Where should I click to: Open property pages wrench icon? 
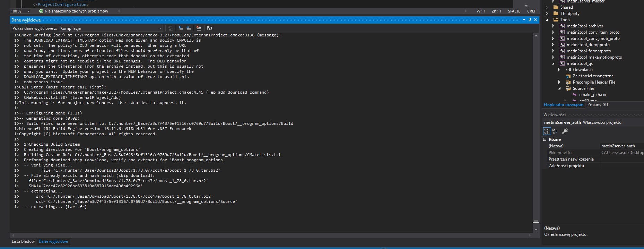(565, 131)
